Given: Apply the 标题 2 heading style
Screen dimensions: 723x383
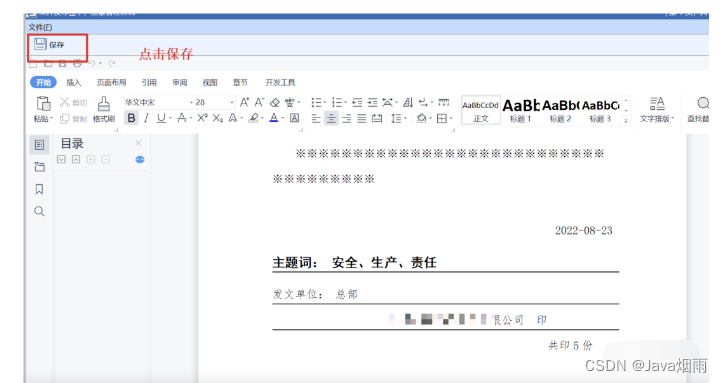Looking at the screenshot, I should (x=561, y=111).
